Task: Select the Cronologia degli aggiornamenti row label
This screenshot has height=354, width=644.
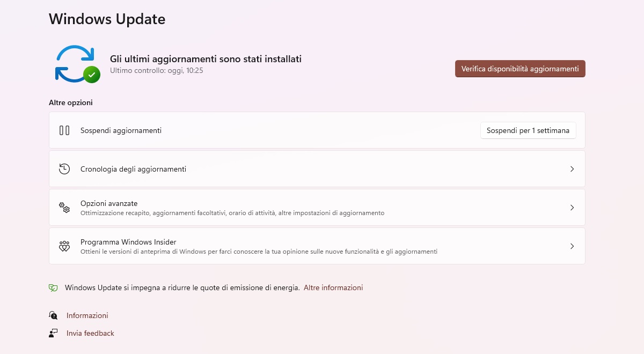Action: pos(133,169)
